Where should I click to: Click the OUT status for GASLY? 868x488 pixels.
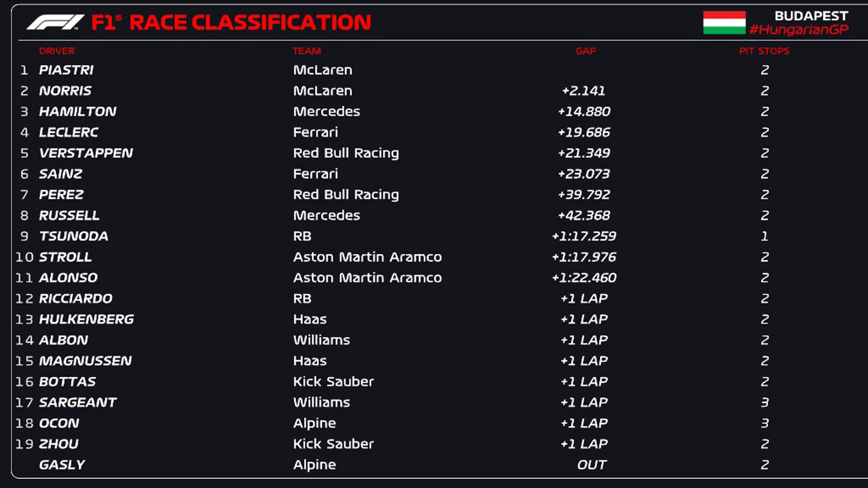click(x=592, y=465)
